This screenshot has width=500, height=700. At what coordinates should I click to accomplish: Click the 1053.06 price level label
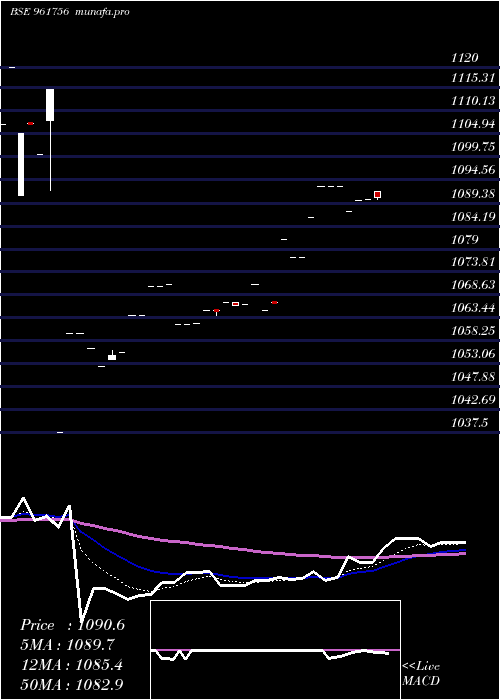click(473, 354)
